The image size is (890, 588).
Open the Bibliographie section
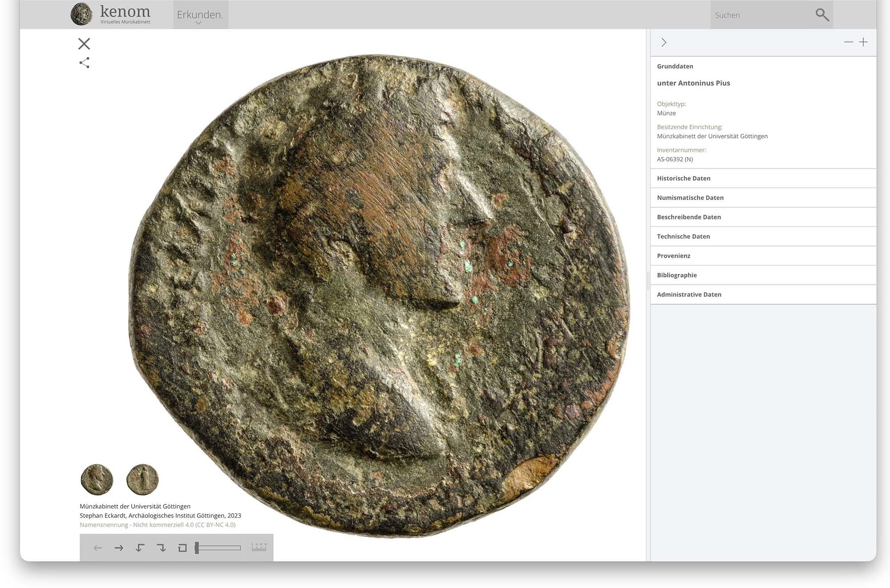click(677, 275)
